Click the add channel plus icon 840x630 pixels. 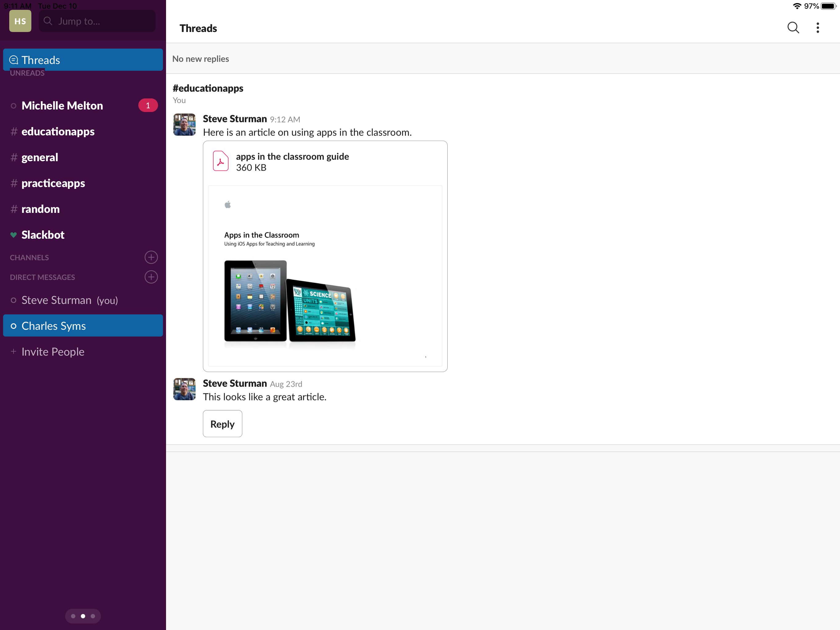[x=151, y=257]
